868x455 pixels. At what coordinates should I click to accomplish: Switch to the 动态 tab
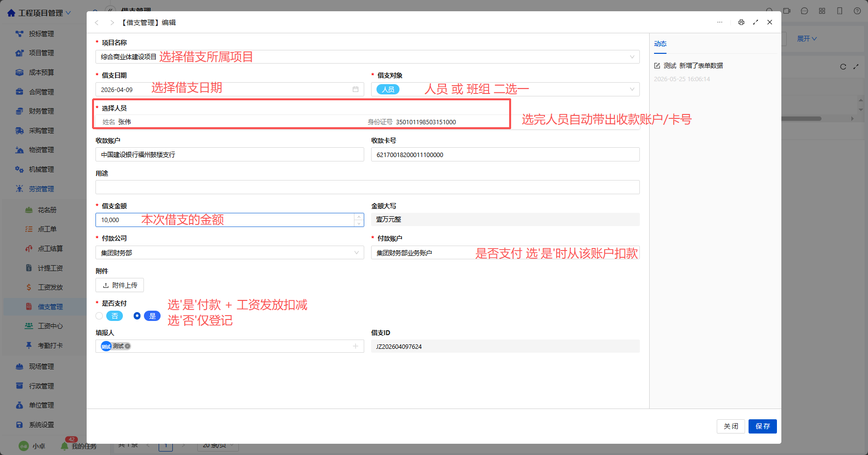[660, 44]
